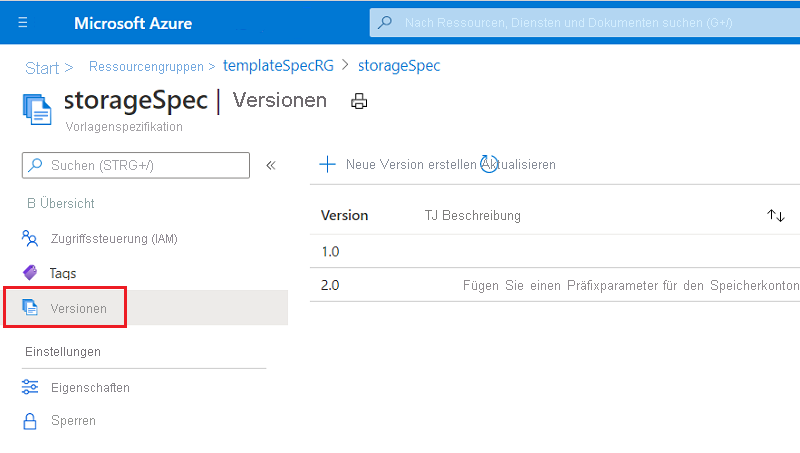Open version 1.0 row

point(555,251)
